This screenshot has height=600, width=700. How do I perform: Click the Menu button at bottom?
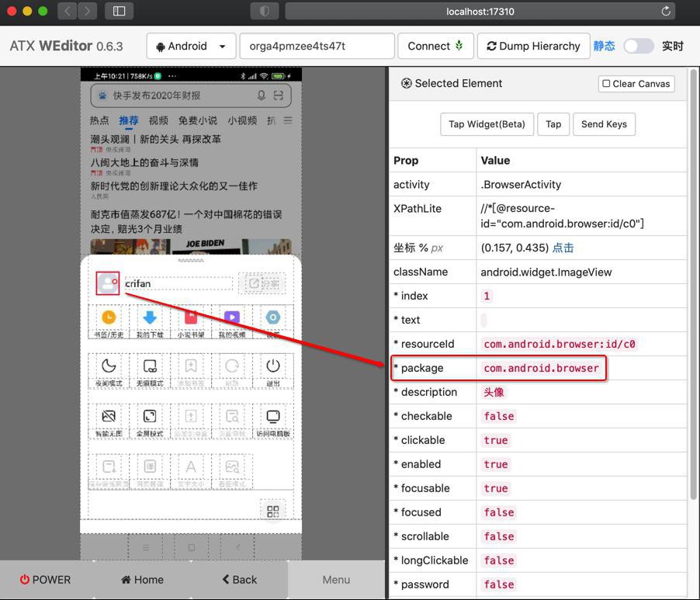point(336,580)
